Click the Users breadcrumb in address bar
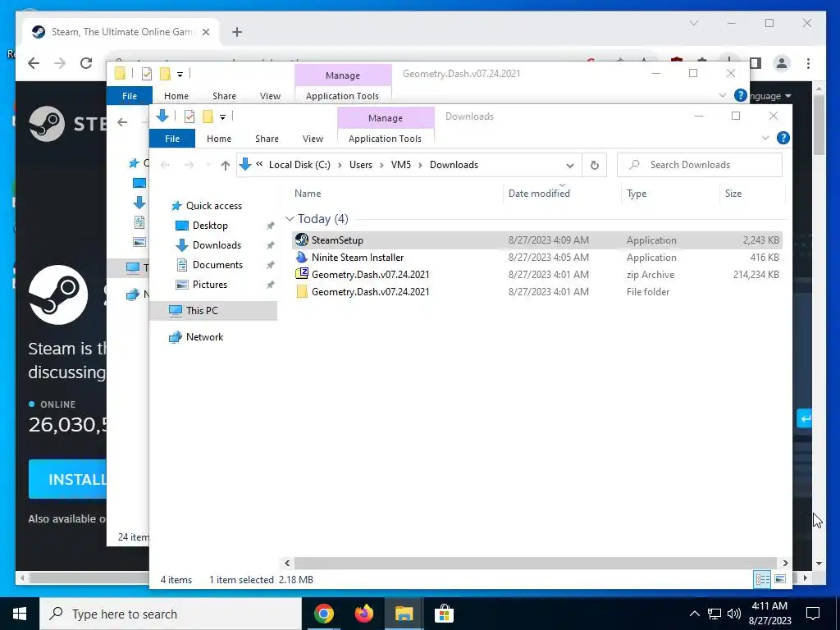The width and height of the screenshot is (840, 630). pyautogui.click(x=361, y=164)
